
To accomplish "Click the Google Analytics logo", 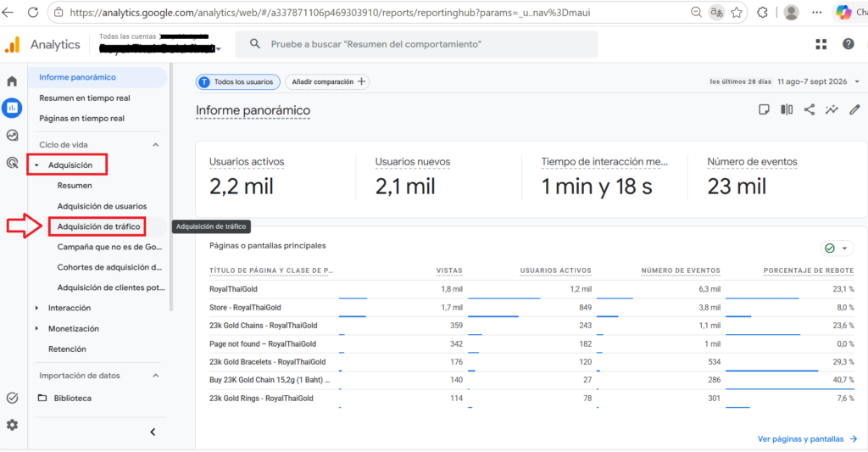I will (x=12, y=44).
